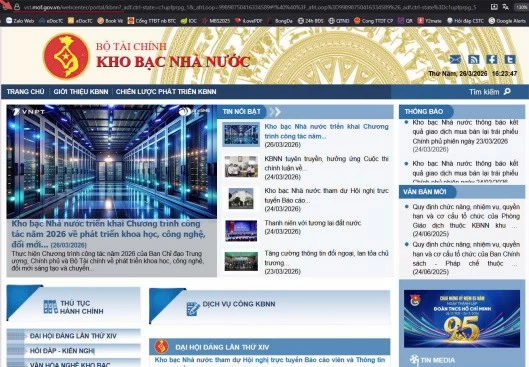The width and height of the screenshot is (529, 367).
Task: Open the QR bookmark
Action: point(405,21)
